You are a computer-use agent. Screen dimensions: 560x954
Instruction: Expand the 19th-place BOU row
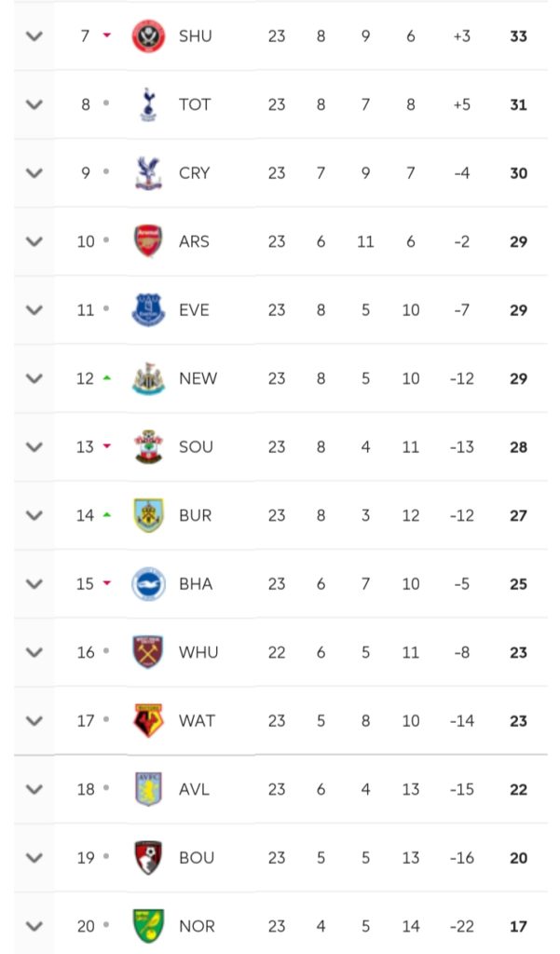(x=34, y=858)
